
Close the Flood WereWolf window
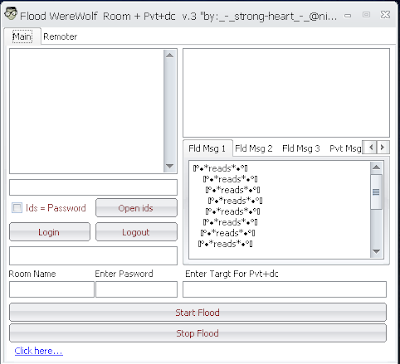(385, 15)
